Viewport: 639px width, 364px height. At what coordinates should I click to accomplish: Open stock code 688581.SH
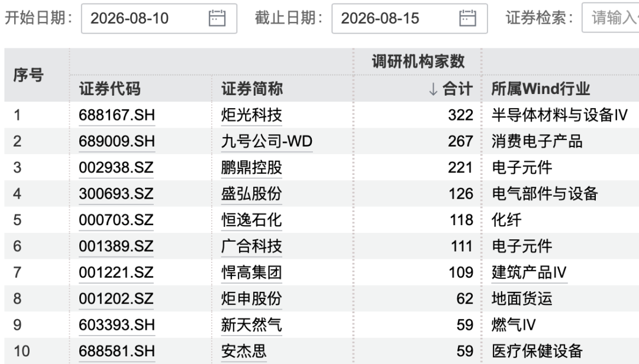[117, 352]
